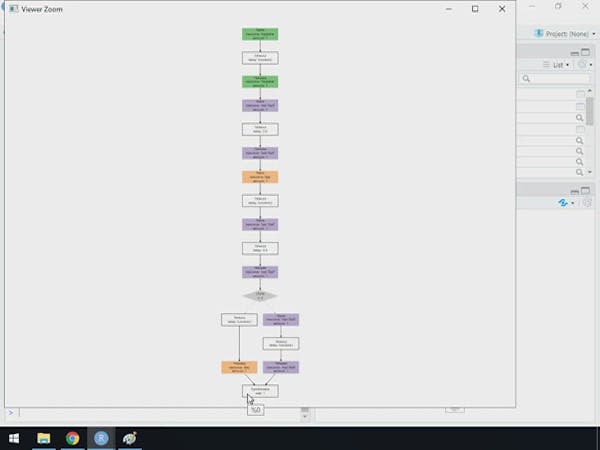Screen dimensions: 600x450
Task: Click the Environment list scrollbar down arrow
Action: tap(590, 172)
